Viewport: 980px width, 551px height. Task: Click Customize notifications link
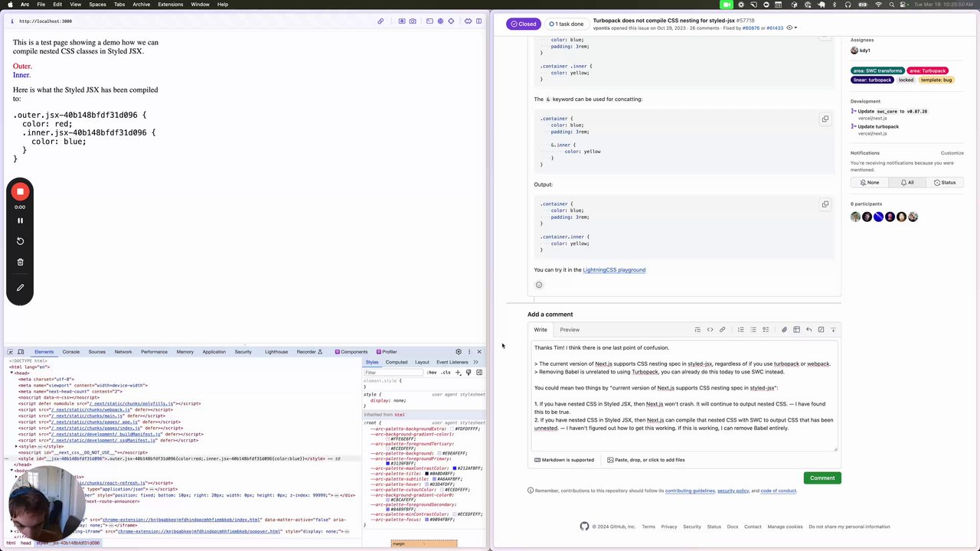pos(952,153)
